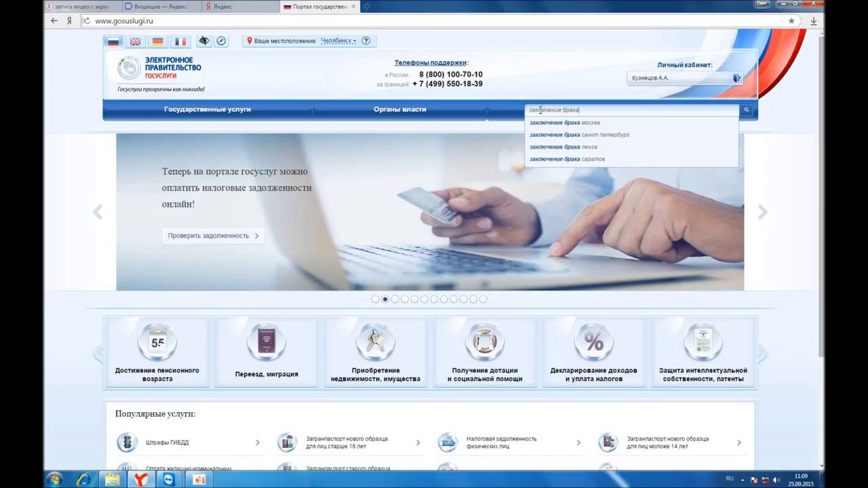Viewport: 868px width, 488px height.
Task: Open a new browser tab plus button
Action: coord(367,6)
